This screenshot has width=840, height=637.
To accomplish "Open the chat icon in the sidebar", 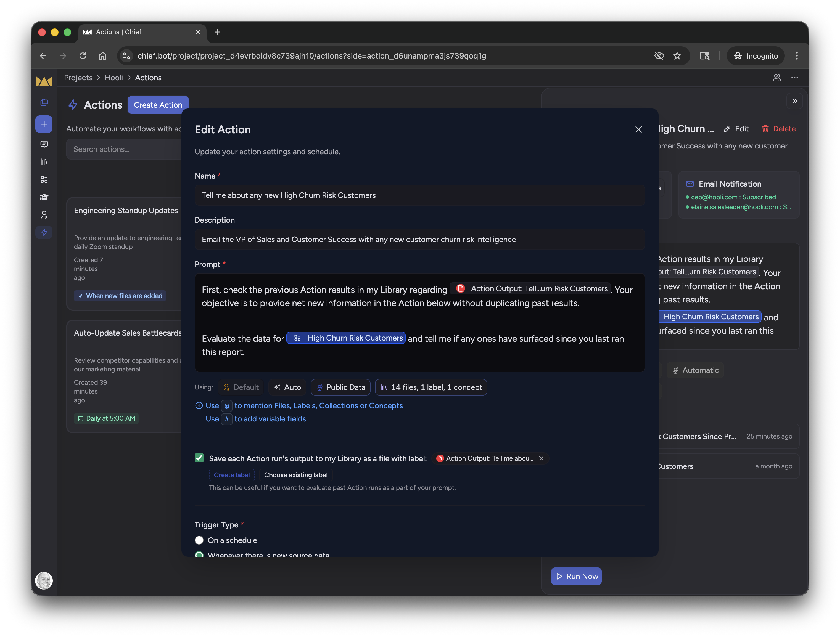I will (44, 144).
